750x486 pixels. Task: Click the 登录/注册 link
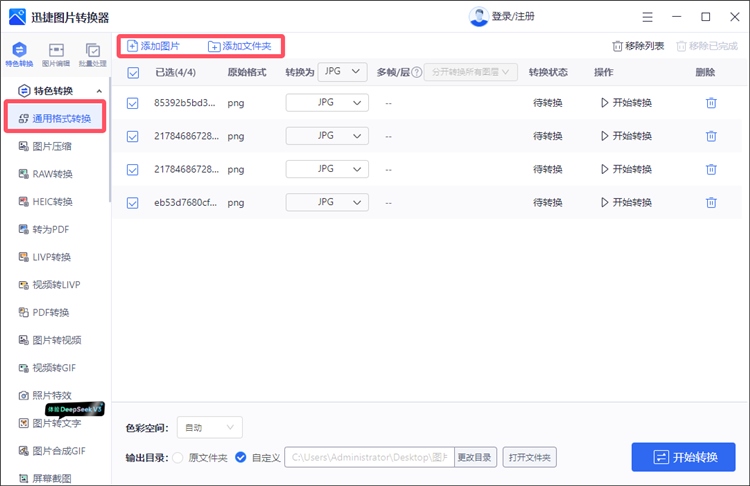point(513,17)
